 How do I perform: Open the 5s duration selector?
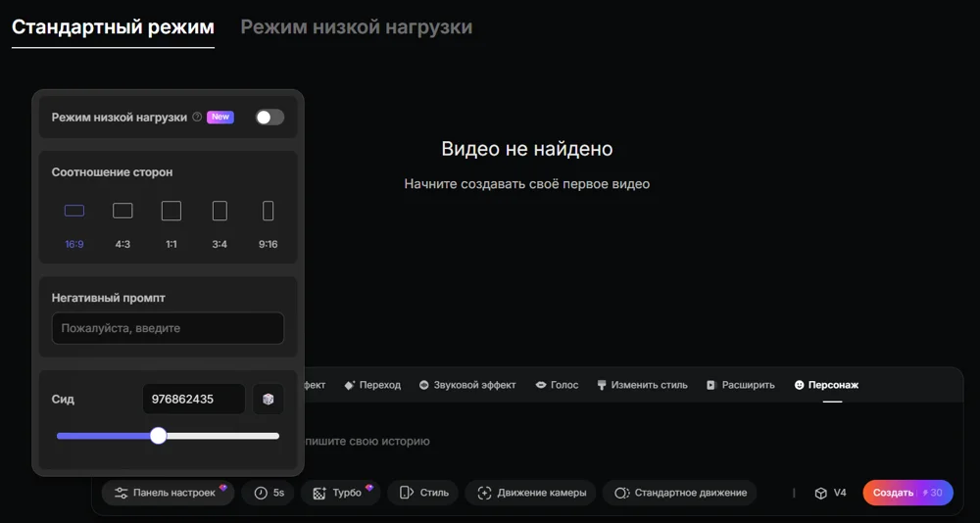(269, 493)
